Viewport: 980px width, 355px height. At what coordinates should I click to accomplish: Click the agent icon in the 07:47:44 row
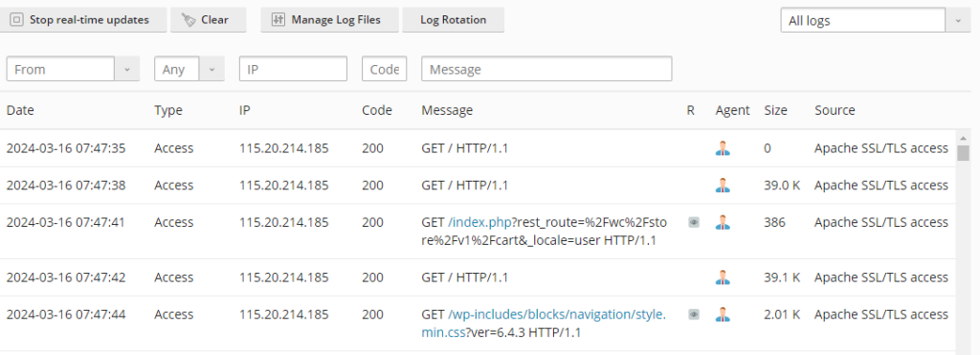pos(723,314)
